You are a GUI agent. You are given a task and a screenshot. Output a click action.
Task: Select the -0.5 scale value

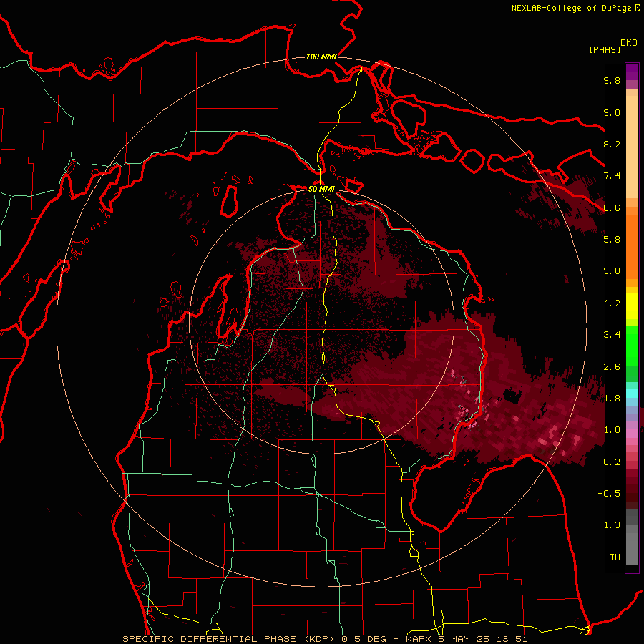tap(609, 494)
